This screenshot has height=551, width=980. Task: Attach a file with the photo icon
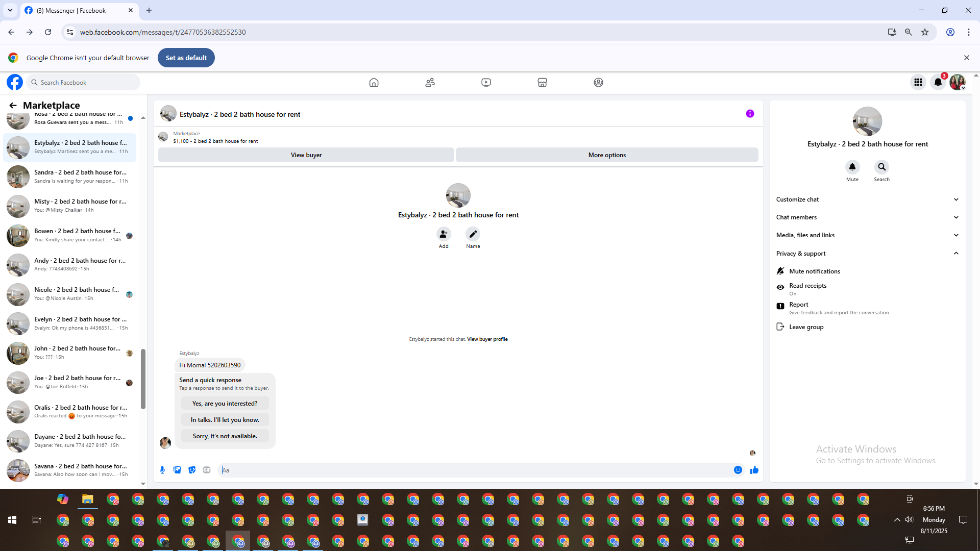click(177, 470)
